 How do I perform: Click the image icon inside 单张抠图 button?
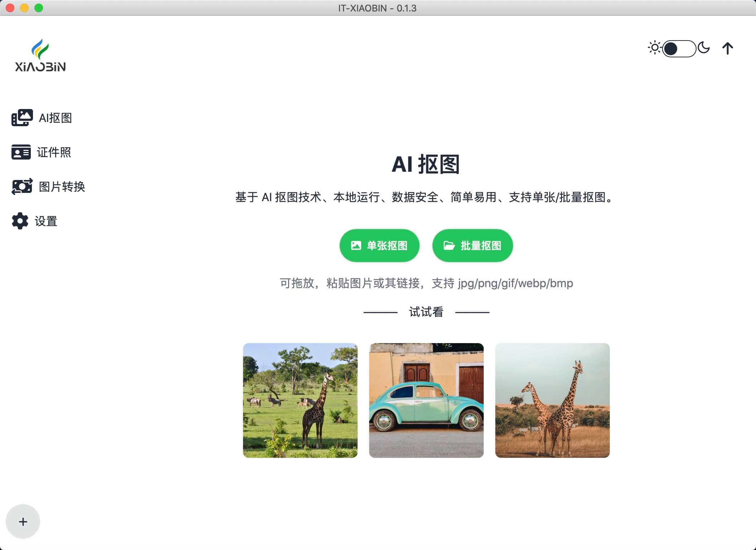pyautogui.click(x=355, y=245)
